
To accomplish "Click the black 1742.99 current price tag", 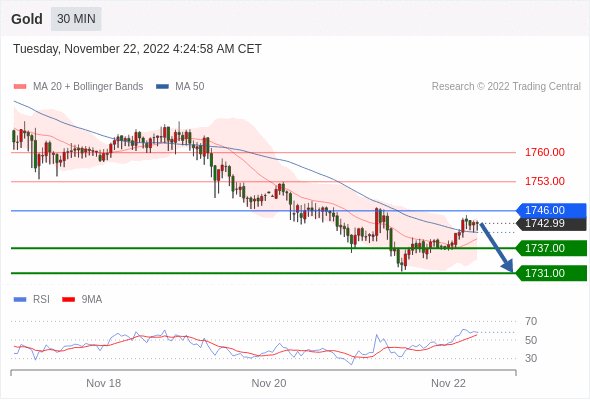I will click(552, 224).
